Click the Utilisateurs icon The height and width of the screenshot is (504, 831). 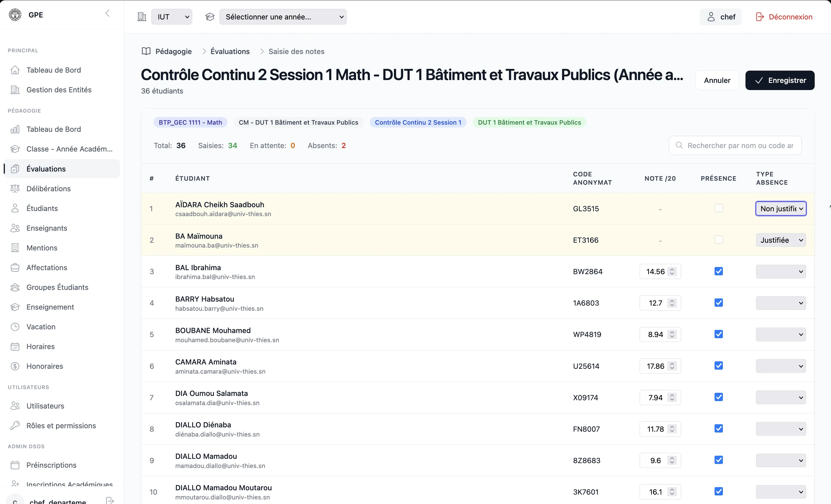tap(15, 406)
